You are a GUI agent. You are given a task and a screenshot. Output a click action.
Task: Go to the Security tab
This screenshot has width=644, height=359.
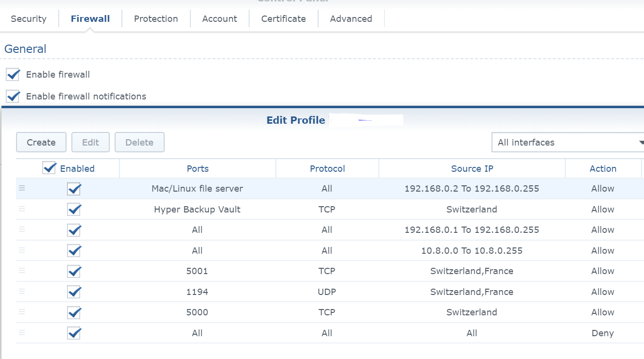29,19
